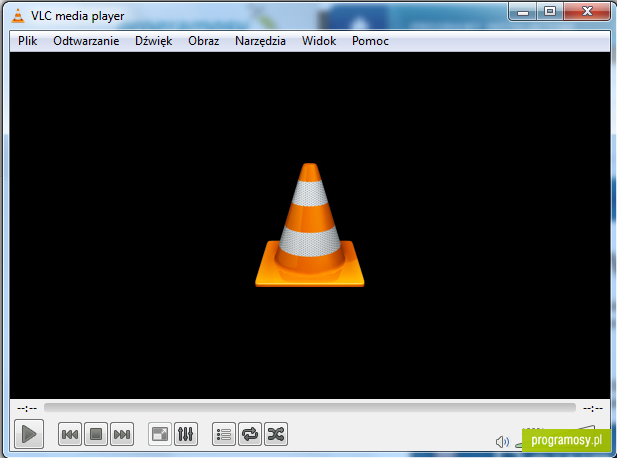
Task: Close the VLC media player window
Action: point(587,11)
